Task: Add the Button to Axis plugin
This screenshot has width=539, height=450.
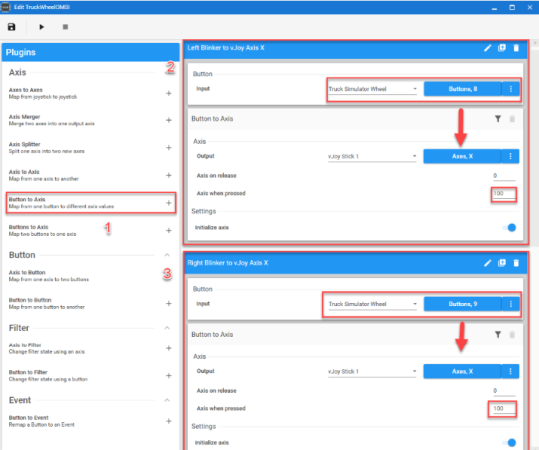Action: coord(169,203)
